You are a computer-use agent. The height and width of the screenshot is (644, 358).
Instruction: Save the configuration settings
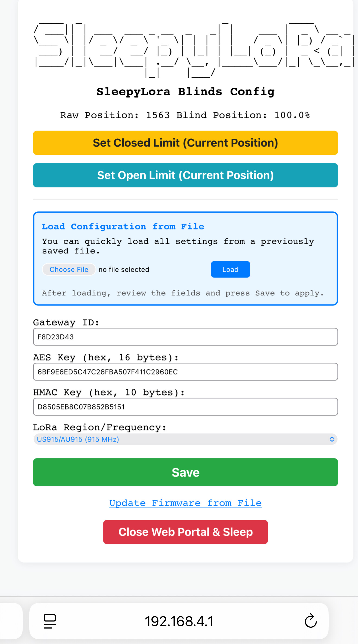click(186, 472)
